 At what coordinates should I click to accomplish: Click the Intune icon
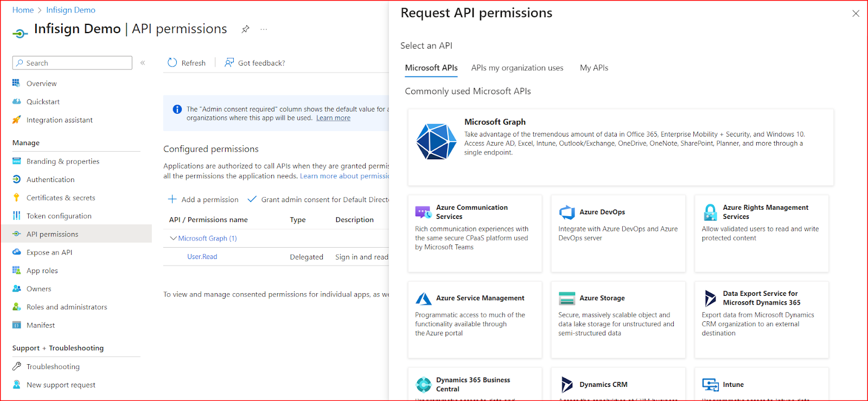[x=710, y=384]
